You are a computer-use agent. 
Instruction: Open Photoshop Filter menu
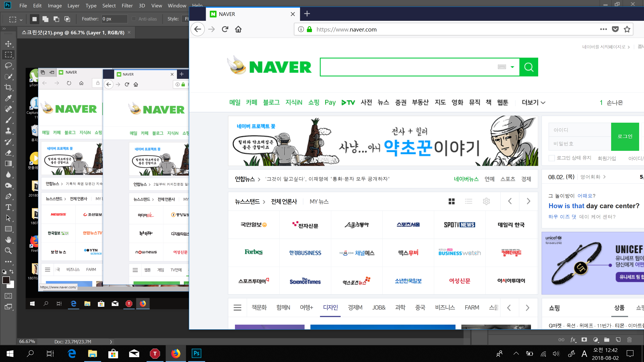click(127, 6)
